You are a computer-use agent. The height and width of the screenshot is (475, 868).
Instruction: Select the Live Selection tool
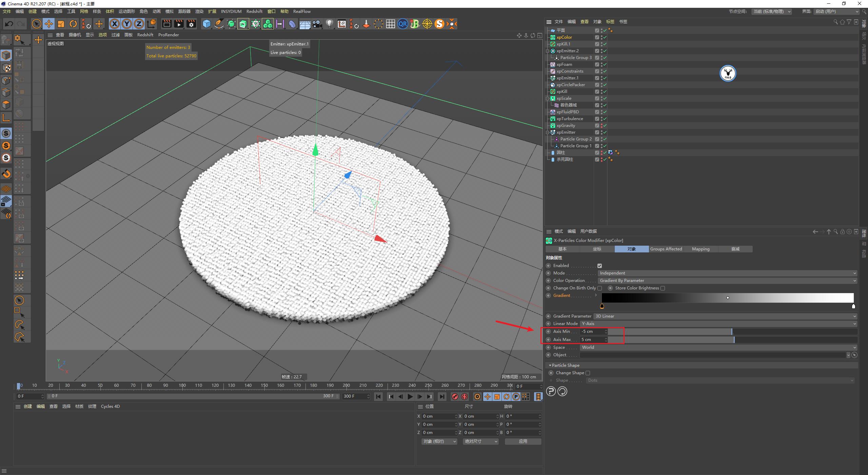click(36, 24)
